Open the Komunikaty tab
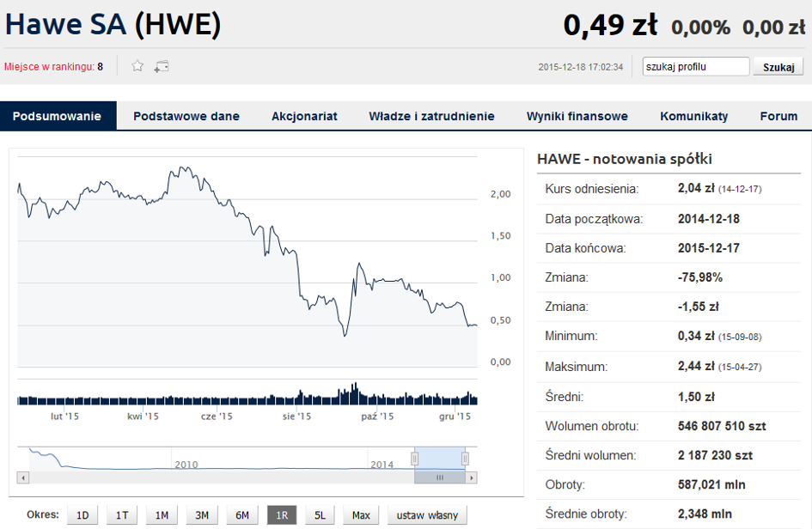The image size is (812, 529). click(694, 116)
